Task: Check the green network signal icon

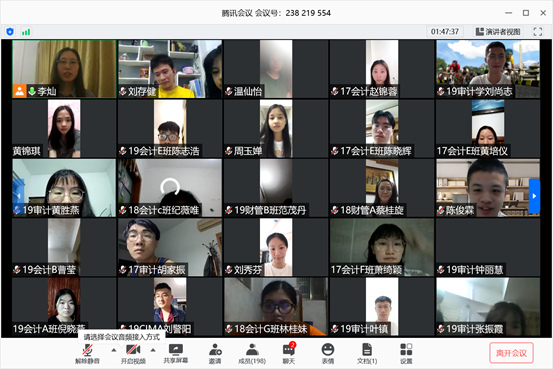Action: pos(26,32)
